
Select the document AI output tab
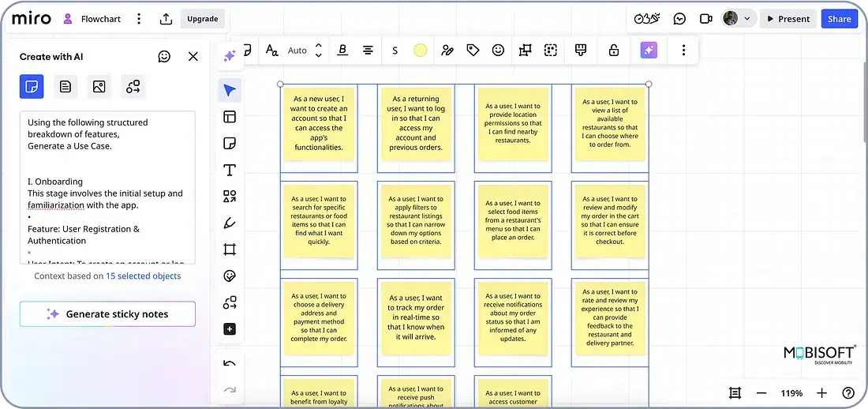coord(65,86)
